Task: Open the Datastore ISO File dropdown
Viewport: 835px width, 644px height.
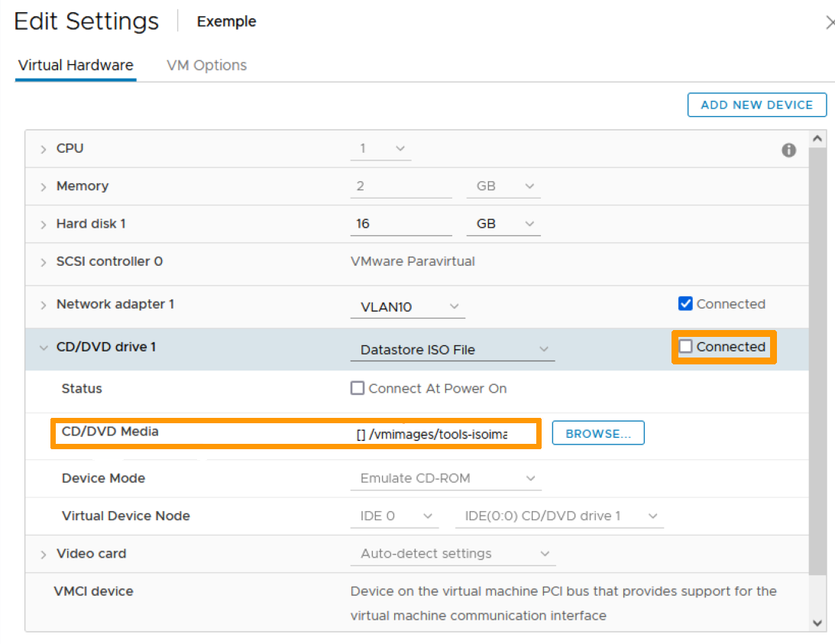Action: (452, 350)
